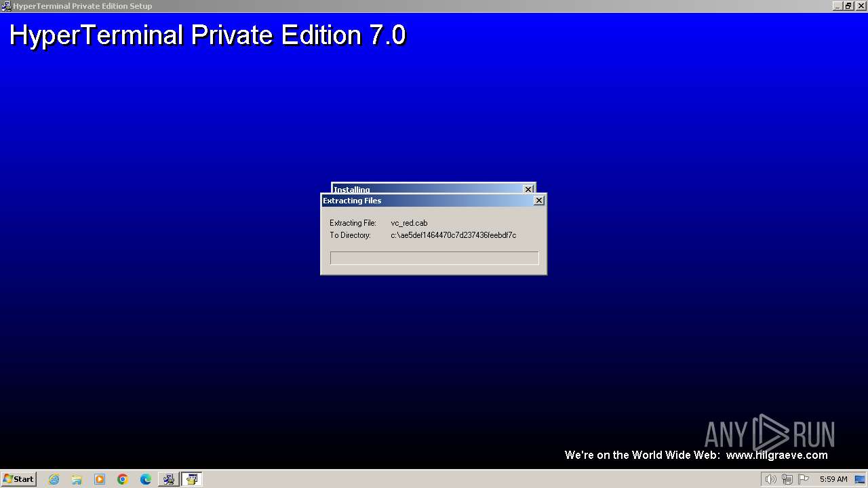Click the To Directory: label

(x=350, y=235)
